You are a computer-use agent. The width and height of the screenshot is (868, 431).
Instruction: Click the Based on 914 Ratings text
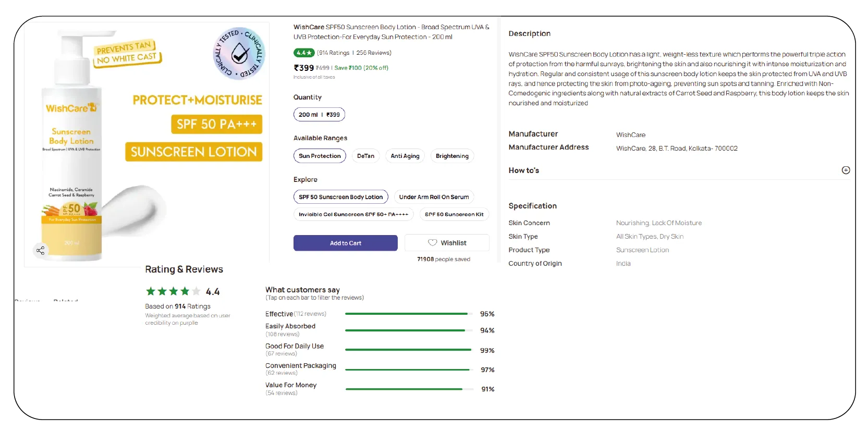coord(178,306)
